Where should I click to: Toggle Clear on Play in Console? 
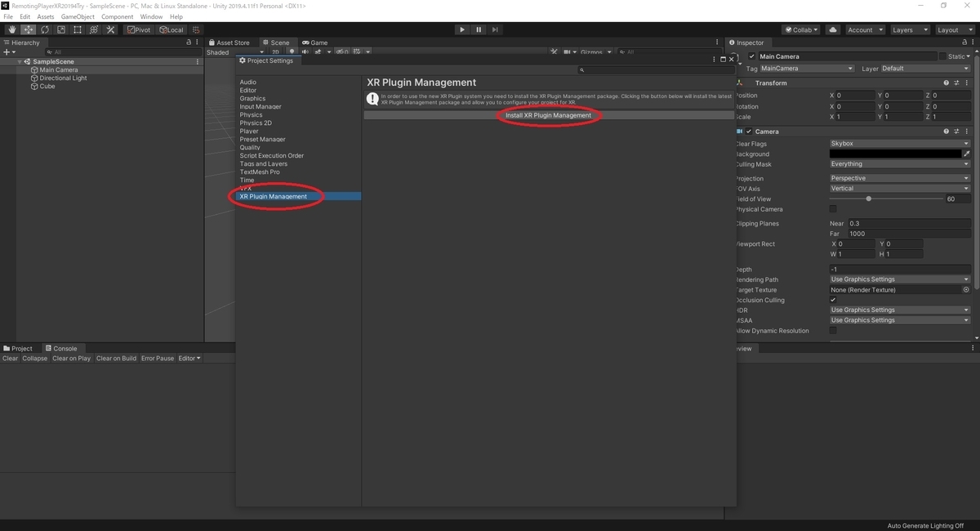pos(72,359)
